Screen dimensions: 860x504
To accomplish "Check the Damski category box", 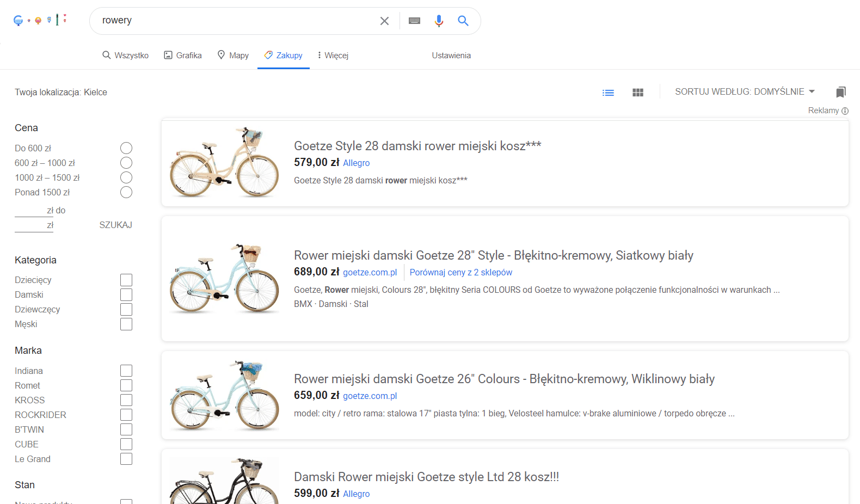I will click(126, 294).
